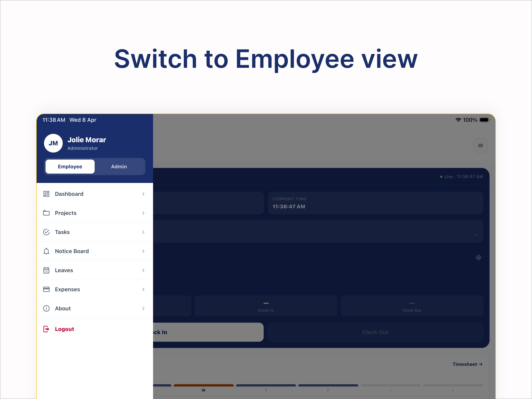
Task: Tap the hamburger menu button
Action: pyautogui.click(x=480, y=146)
